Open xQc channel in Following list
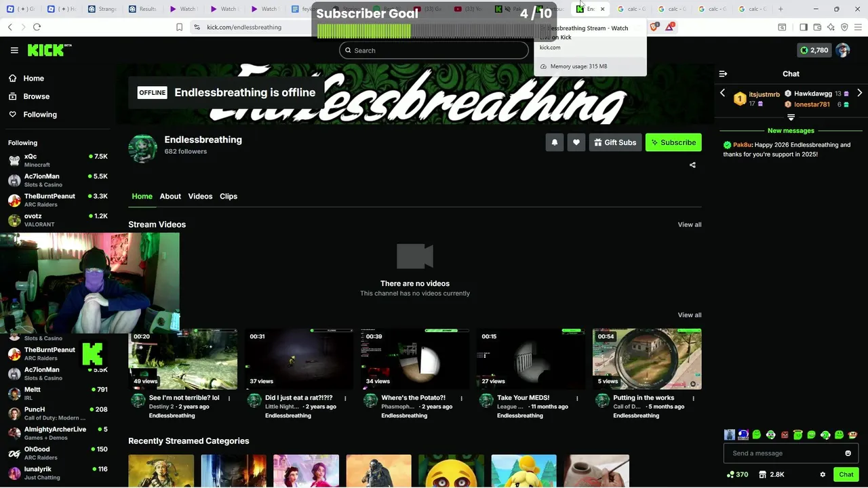 click(x=58, y=160)
